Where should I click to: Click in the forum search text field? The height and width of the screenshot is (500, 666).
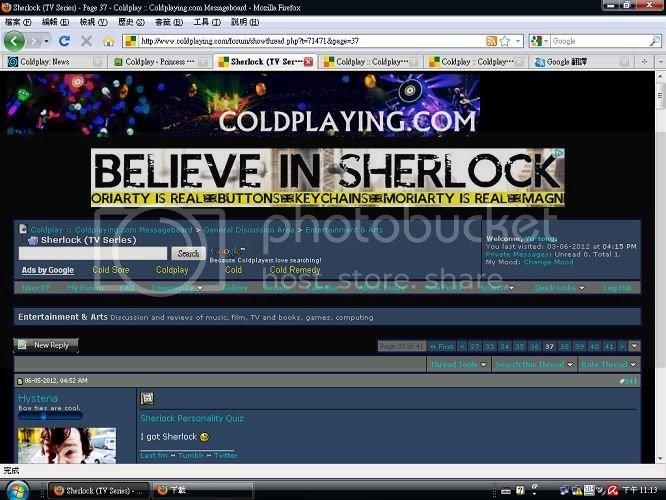[93, 253]
